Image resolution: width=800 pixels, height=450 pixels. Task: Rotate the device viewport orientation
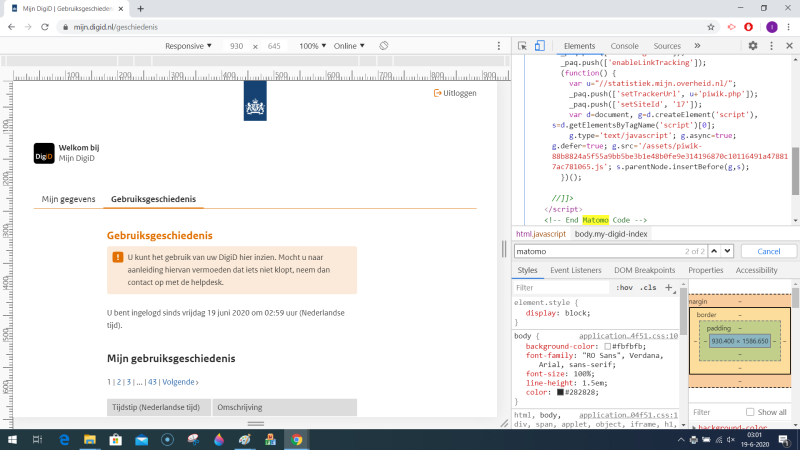point(384,46)
